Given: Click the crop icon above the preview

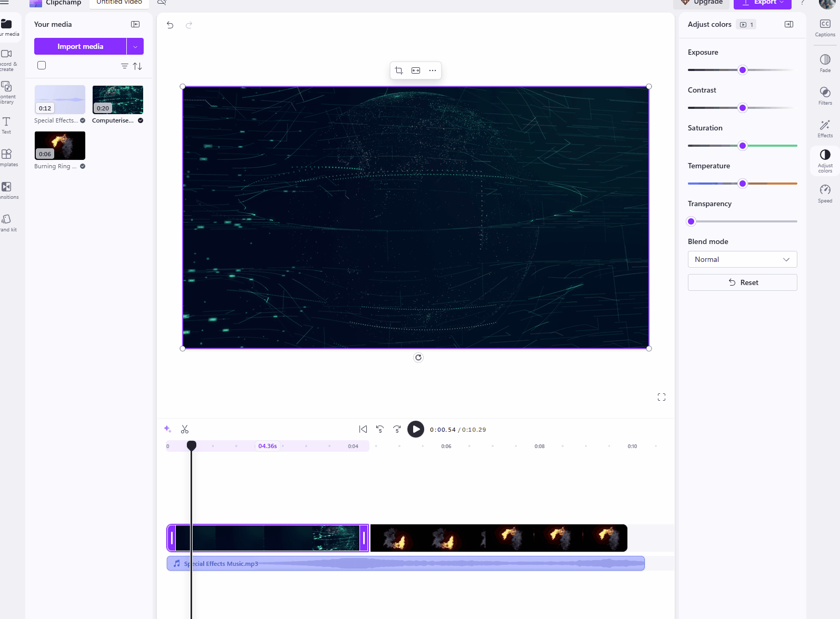Looking at the screenshot, I should coord(399,70).
